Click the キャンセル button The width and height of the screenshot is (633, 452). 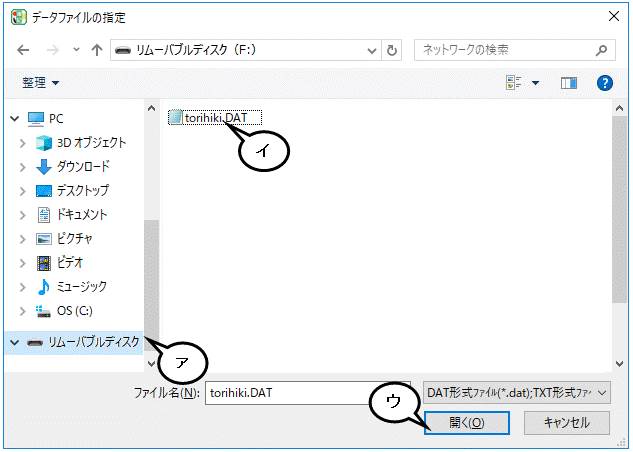pos(567,423)
